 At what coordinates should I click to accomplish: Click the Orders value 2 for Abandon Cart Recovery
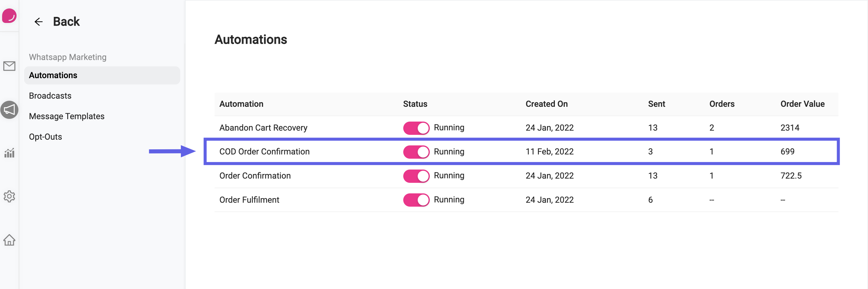(711, 128)
